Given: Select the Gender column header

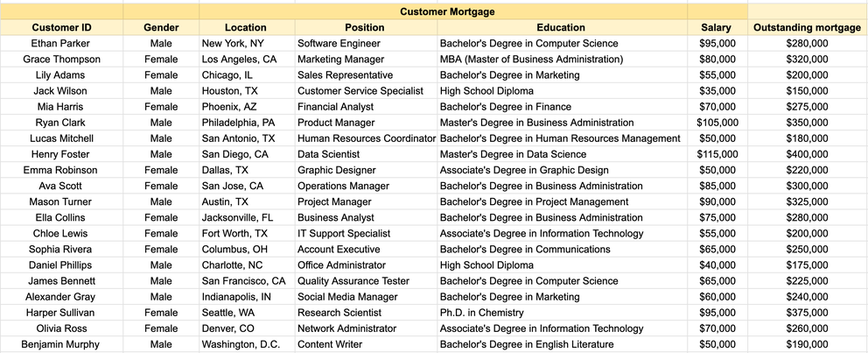Looking at the screenshot, I should click(161, 27).
